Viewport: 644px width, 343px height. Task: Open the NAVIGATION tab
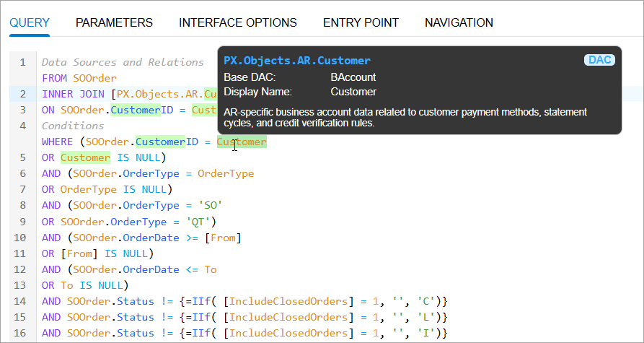pyautogui.click(x=459, y=22)
